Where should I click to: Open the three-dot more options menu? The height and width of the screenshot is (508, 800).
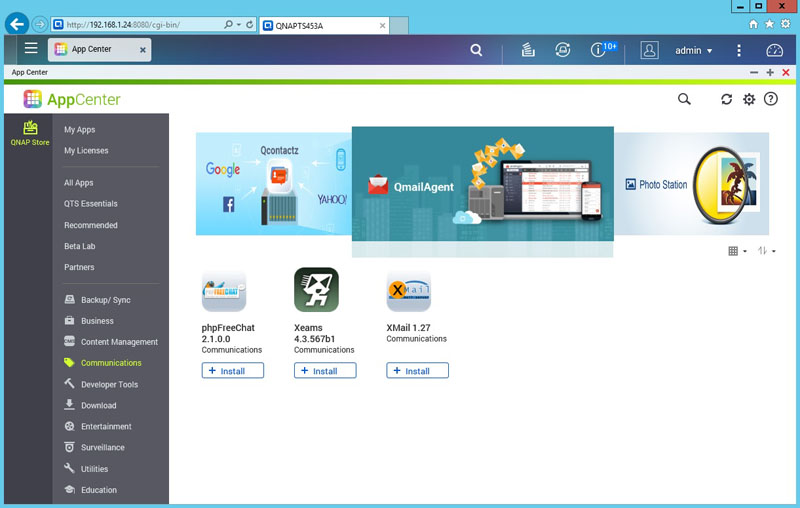(x=739, y=50)
